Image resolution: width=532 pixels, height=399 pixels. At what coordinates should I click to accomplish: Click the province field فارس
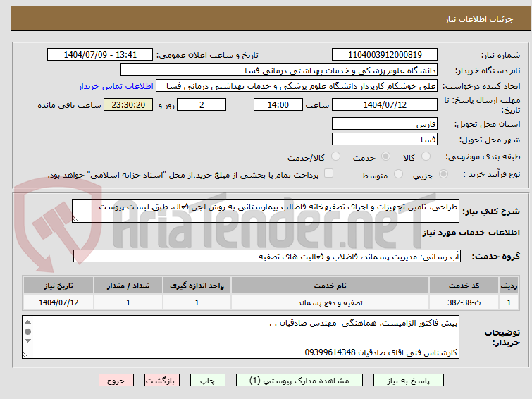coord(385,123)
